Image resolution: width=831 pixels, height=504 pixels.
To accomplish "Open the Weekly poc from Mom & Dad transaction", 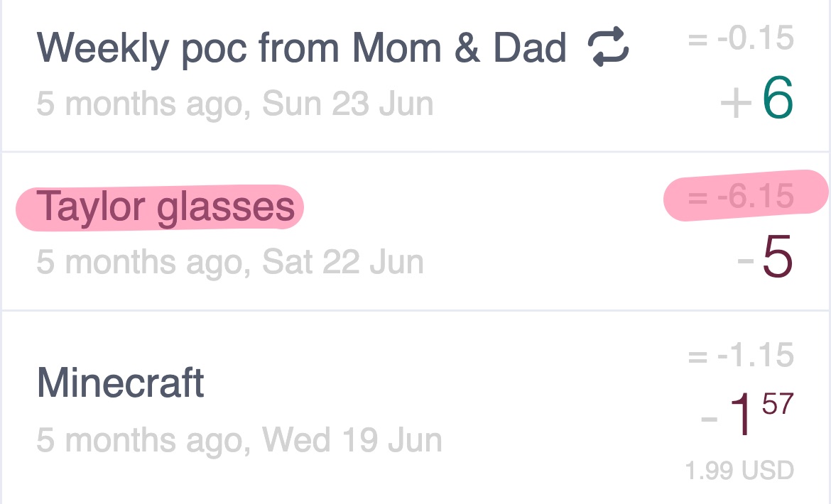I will pyautogui.click(x=415, y=75).
